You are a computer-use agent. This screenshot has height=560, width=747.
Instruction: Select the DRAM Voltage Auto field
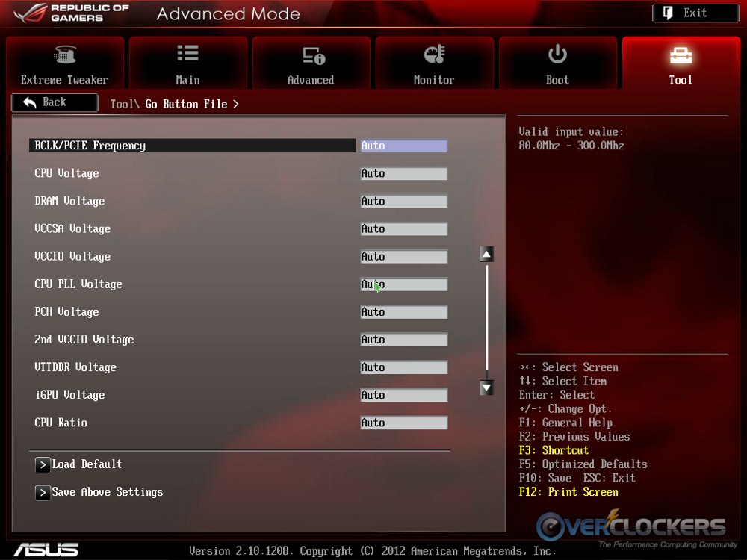(x=403, y=202)
